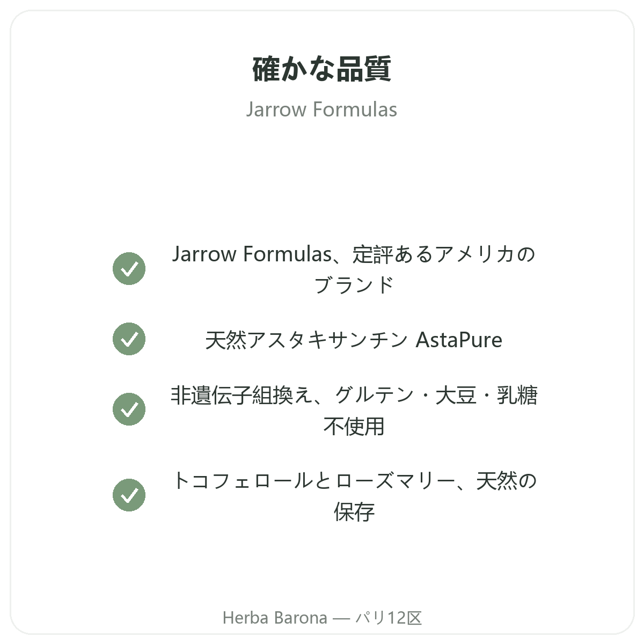Click the word ブランド in first bullet
Image resolution: width=644 pixels, height=644 pixels.
click(x=354, y=285)
